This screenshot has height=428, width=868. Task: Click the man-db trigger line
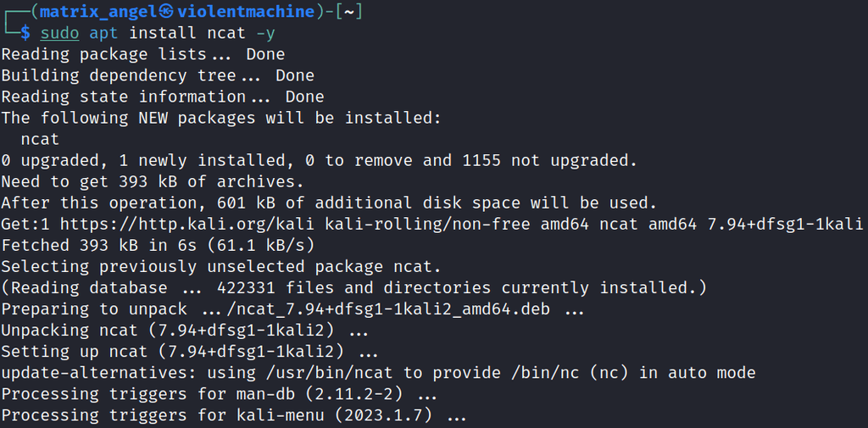219,394
